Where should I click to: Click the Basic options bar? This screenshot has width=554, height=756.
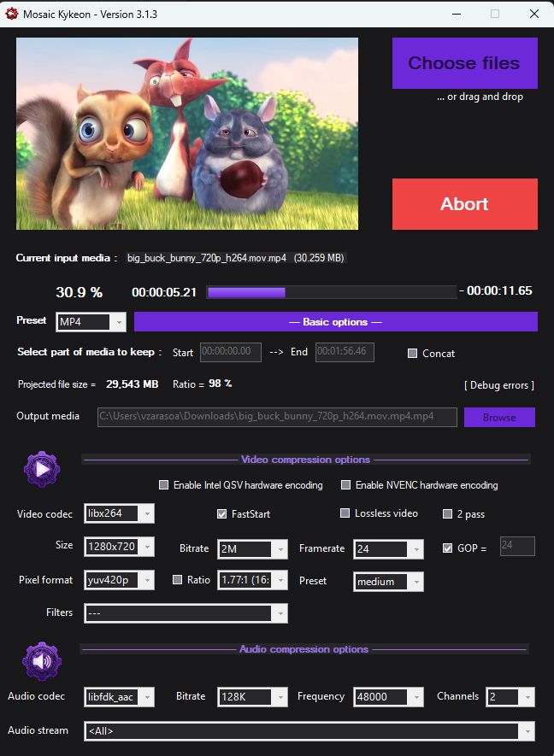click(335, 322)
